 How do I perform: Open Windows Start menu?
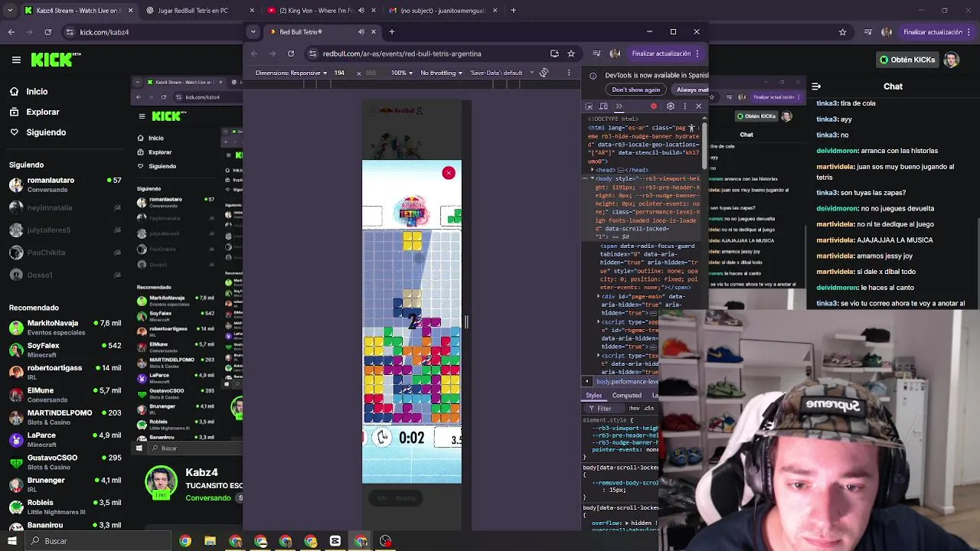pyautogui.click(x=11, y=541)
